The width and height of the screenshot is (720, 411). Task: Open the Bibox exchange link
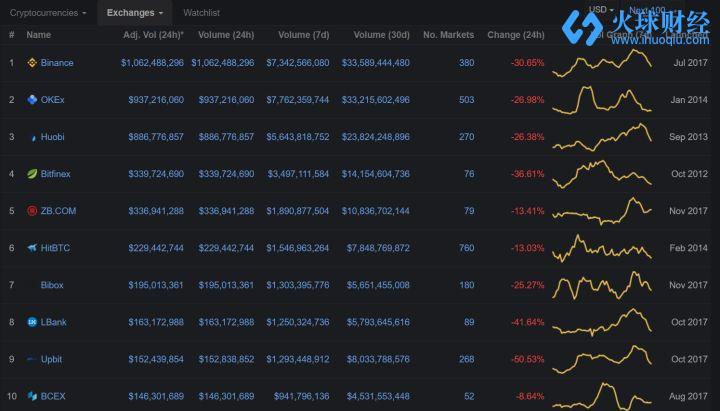click(x=52, y=285)
